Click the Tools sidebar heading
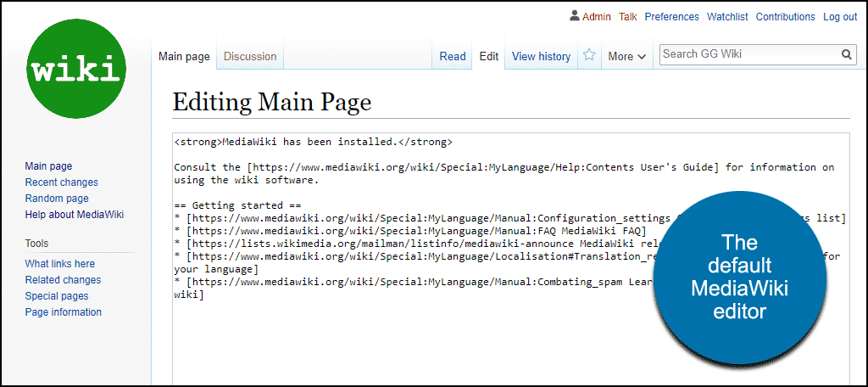868x387 pixels. pyautogui.click(x=36, y=243)
